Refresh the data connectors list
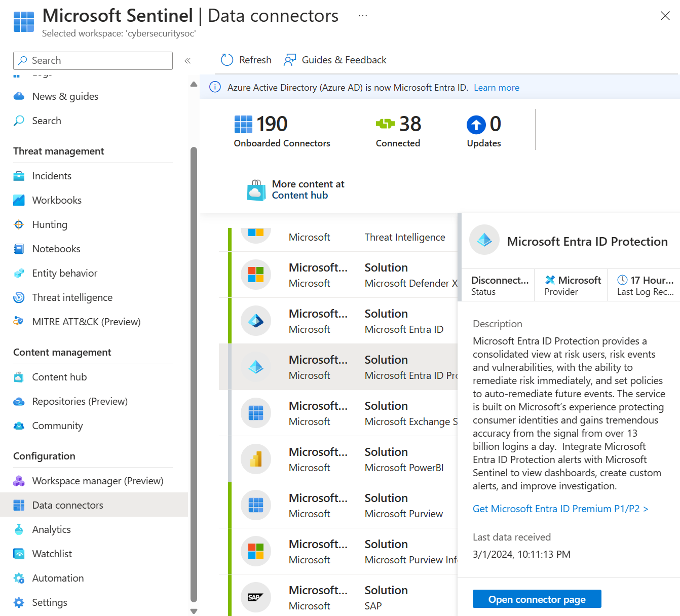The image size is (680, 616). coord(246,60)
